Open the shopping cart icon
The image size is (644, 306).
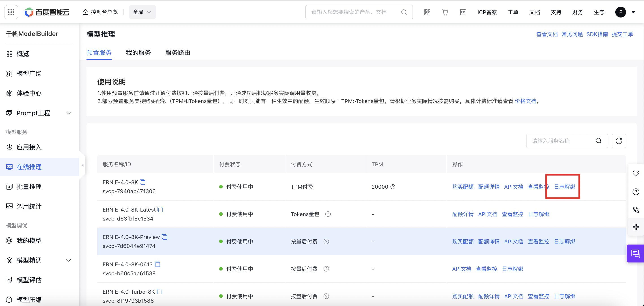[x=445, y=12]
